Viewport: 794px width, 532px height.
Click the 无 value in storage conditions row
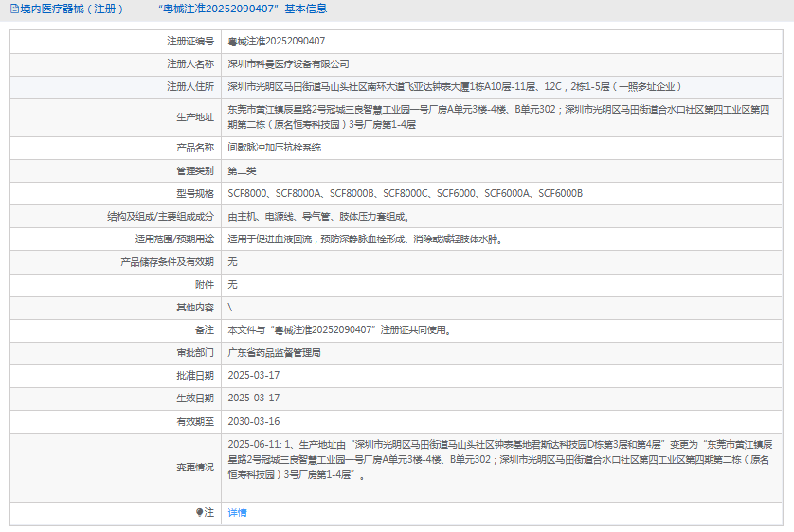point(232,262)
